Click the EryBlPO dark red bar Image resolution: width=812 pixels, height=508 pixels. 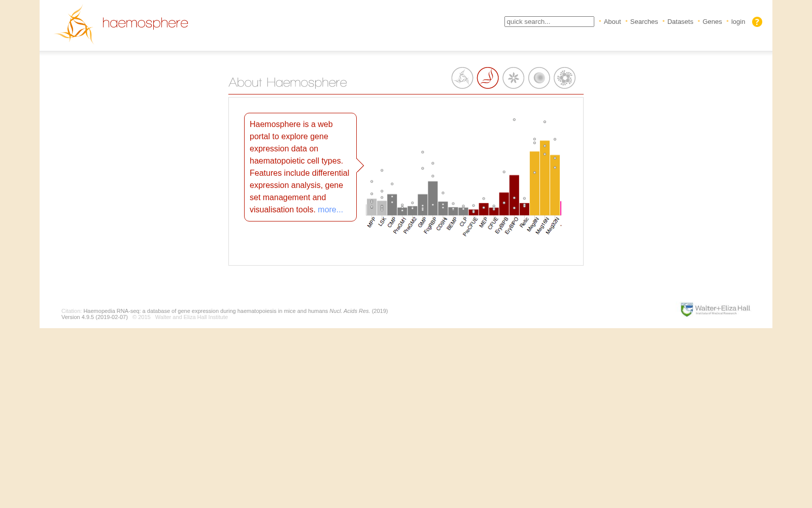click(x=514, y=195)
